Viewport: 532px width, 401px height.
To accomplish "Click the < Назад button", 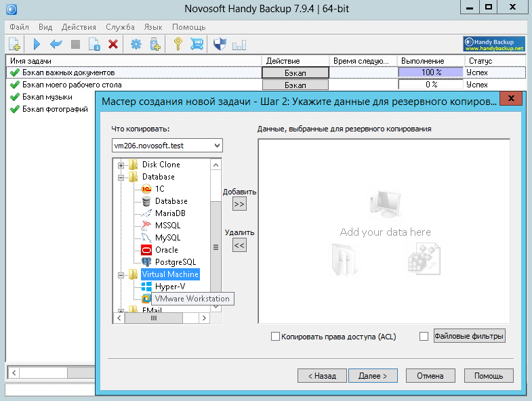I will coord(322,375).
